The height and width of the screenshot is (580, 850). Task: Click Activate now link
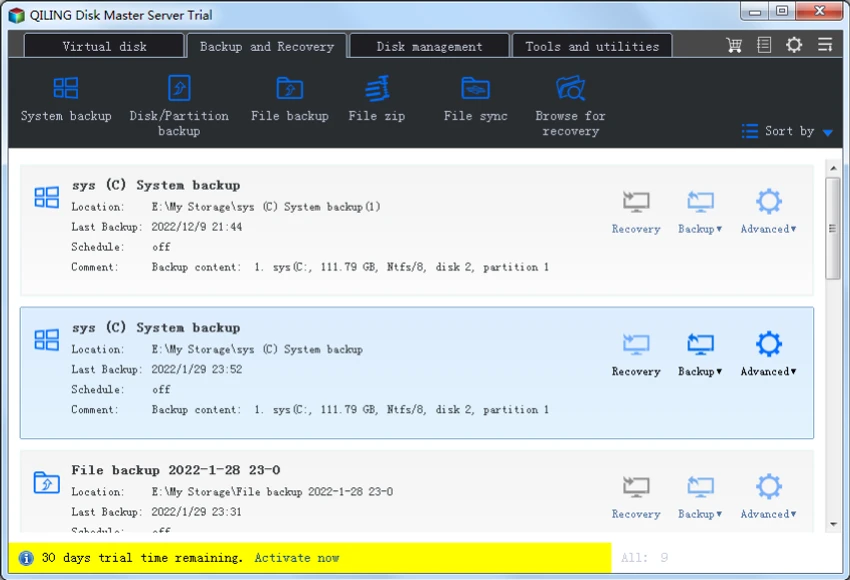click(x=297, y=558)
